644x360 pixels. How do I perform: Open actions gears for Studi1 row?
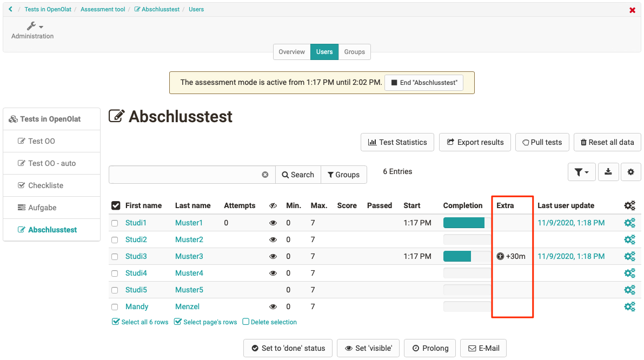[x=629, y=223]
